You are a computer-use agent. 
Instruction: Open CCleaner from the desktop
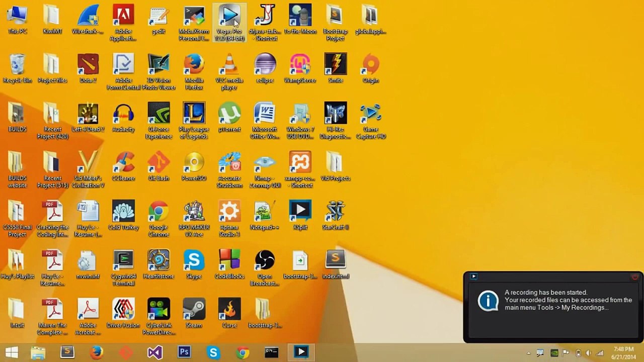pos(123,166)
